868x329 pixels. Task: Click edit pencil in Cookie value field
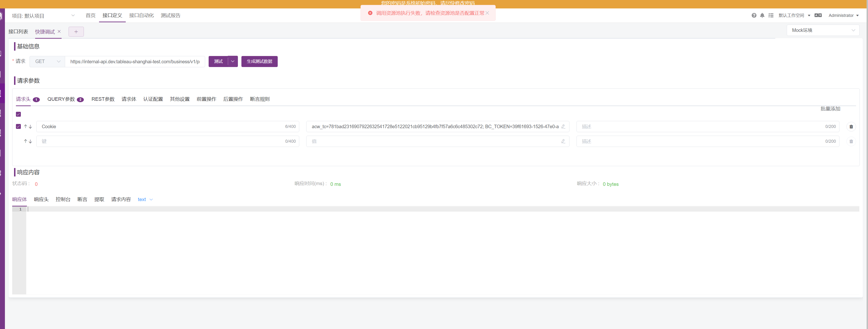563,127
